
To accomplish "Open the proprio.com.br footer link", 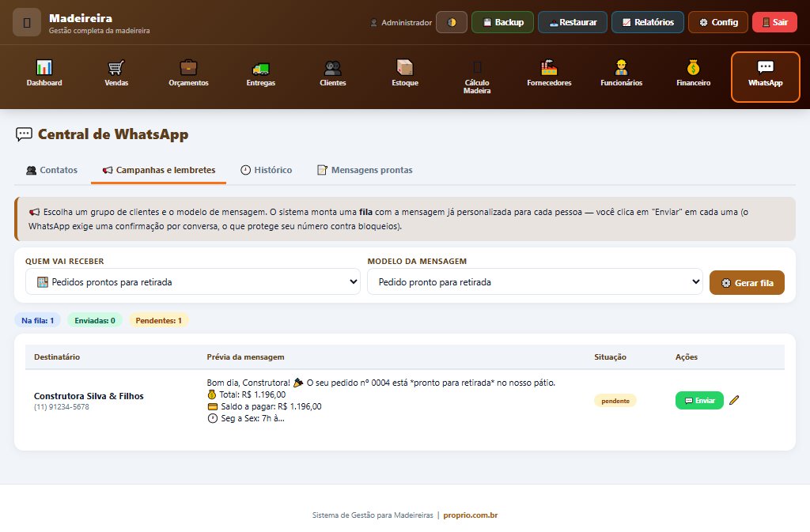I will click(x=471, y=515).
